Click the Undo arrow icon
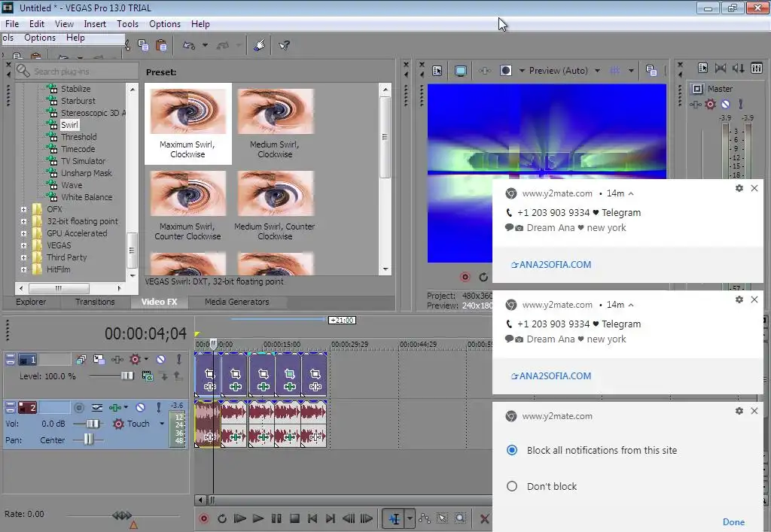 point(189,45)
